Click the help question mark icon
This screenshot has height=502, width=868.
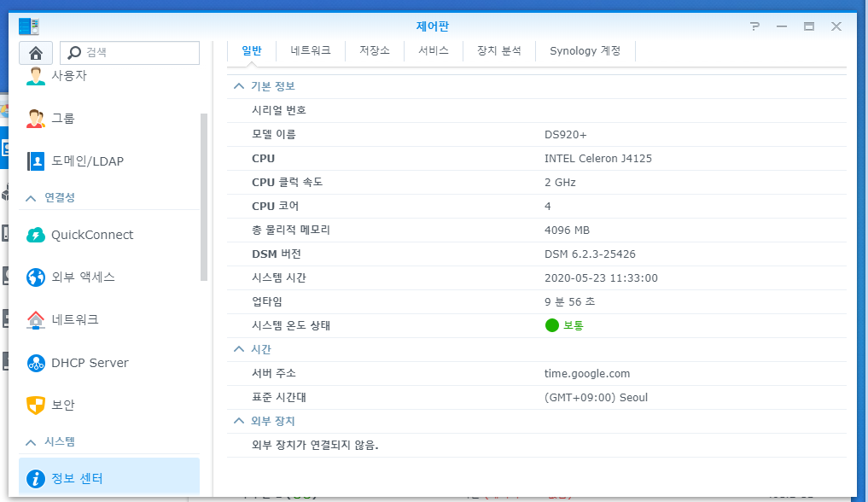[x=754, y=26]
